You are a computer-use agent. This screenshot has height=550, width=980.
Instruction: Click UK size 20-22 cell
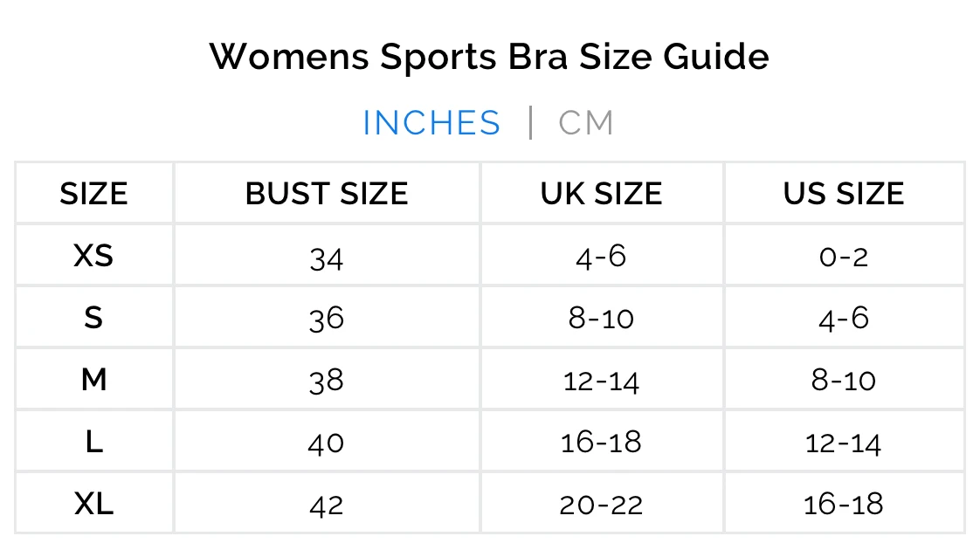tap(601, 505)
